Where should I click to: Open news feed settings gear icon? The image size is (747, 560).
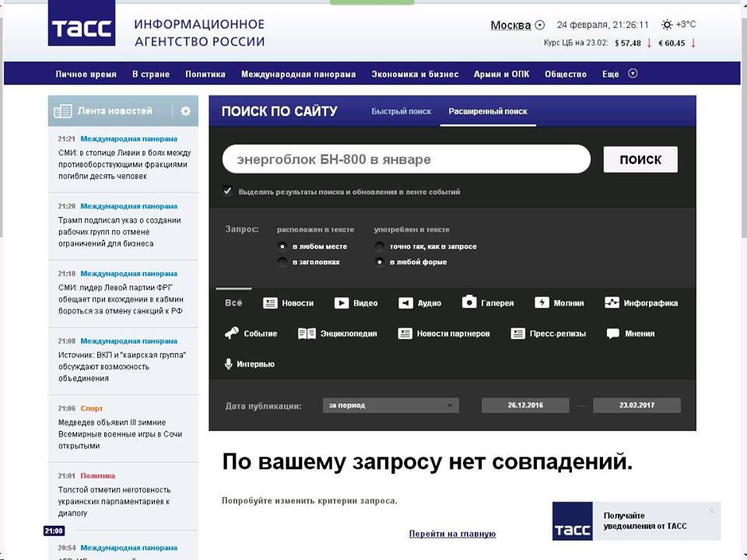(185, 111)
